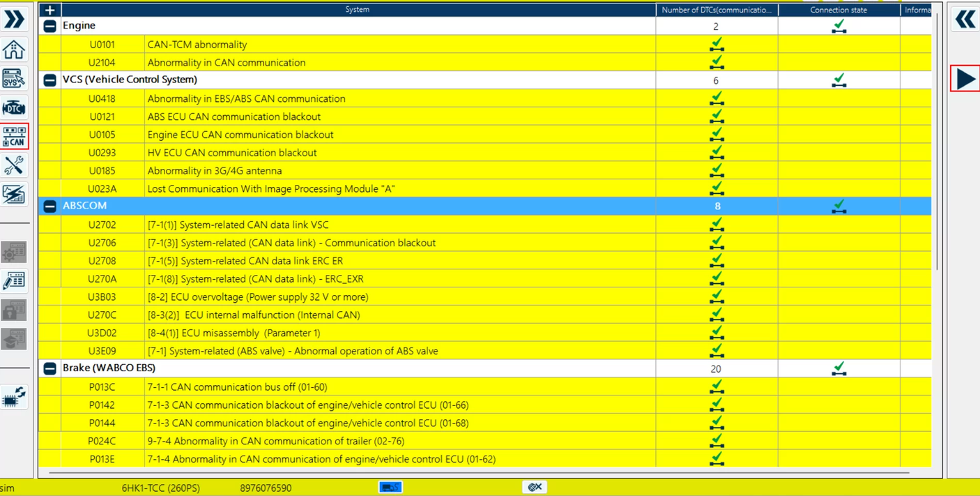Open the Home screen icon
Viewport: 980px width, 496px height.
tap(14, 49)
